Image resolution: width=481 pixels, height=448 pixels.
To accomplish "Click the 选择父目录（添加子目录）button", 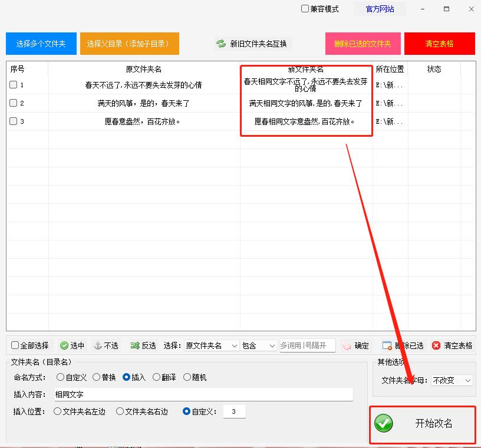I will [129, 43].
